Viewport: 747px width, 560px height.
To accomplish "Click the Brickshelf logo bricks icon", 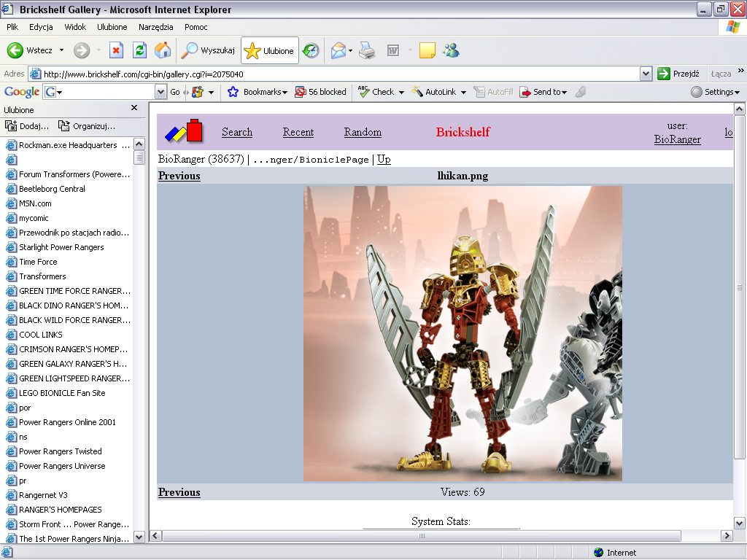I will pos(183,131).
